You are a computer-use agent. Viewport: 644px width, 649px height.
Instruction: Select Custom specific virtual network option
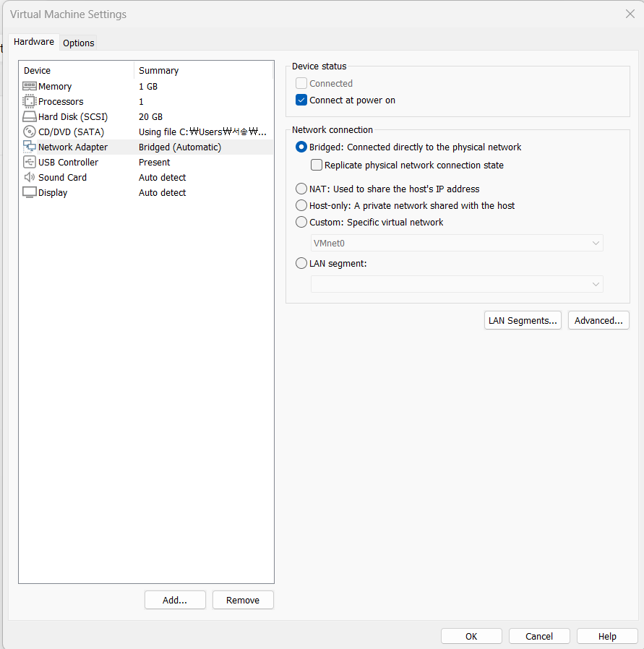click(x=301, y=222)
